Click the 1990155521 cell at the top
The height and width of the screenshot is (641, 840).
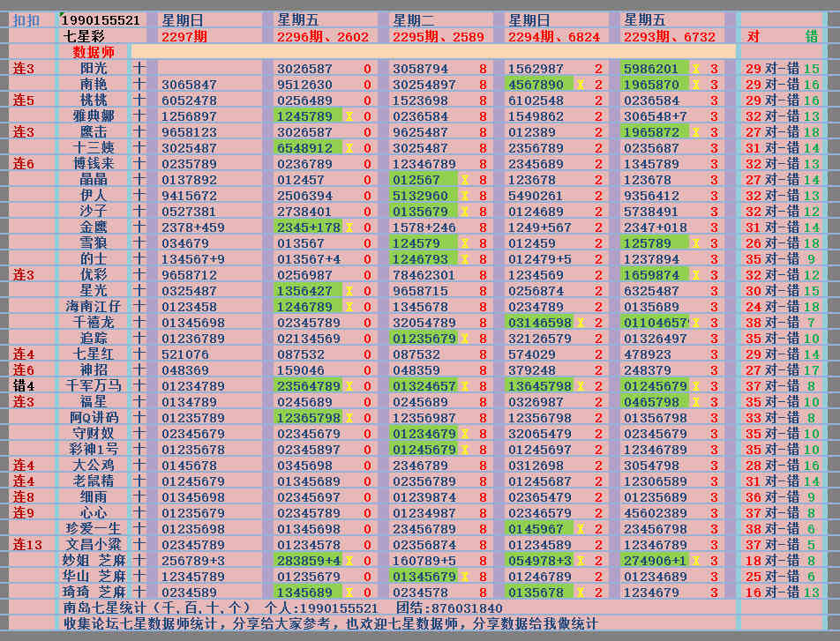click(x=101, y=20)
